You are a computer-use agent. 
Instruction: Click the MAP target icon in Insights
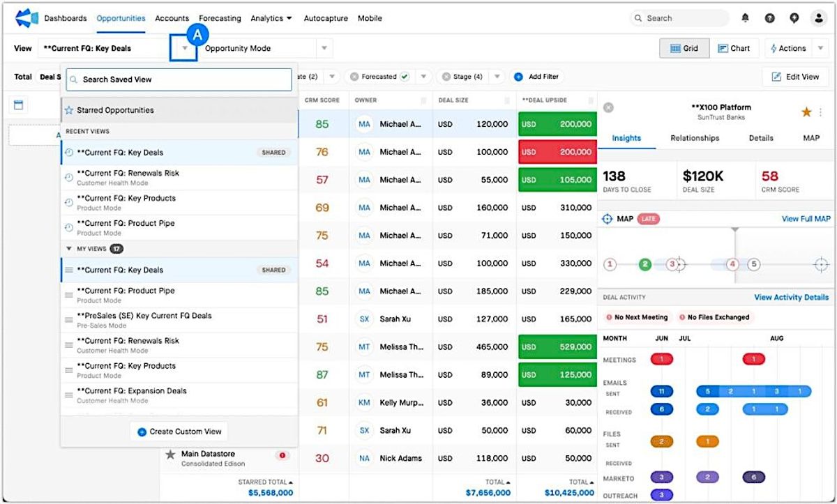click(x=608, y=219)
